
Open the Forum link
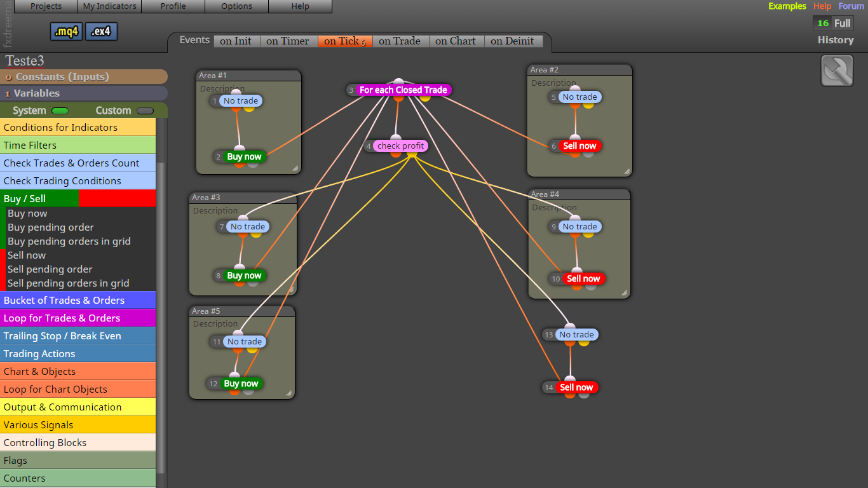point(851,6)
